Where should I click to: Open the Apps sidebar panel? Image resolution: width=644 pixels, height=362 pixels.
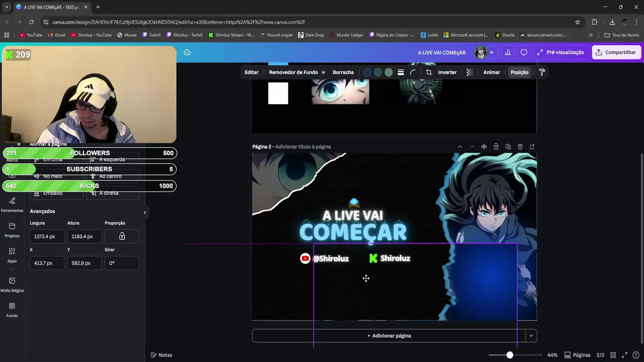tap(12, 255)
